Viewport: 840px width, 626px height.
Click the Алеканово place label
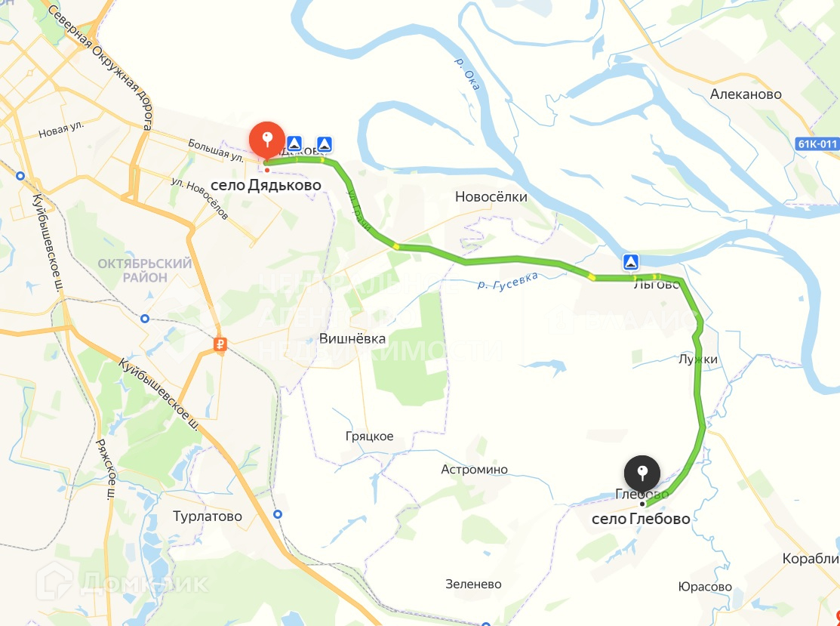click(746, 94)
